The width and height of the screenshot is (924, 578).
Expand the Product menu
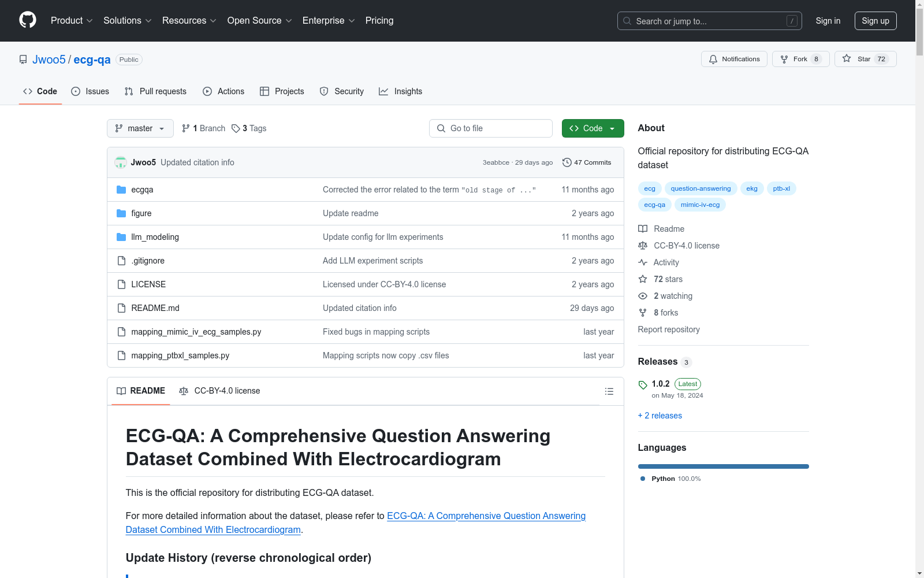pos(72,20)
